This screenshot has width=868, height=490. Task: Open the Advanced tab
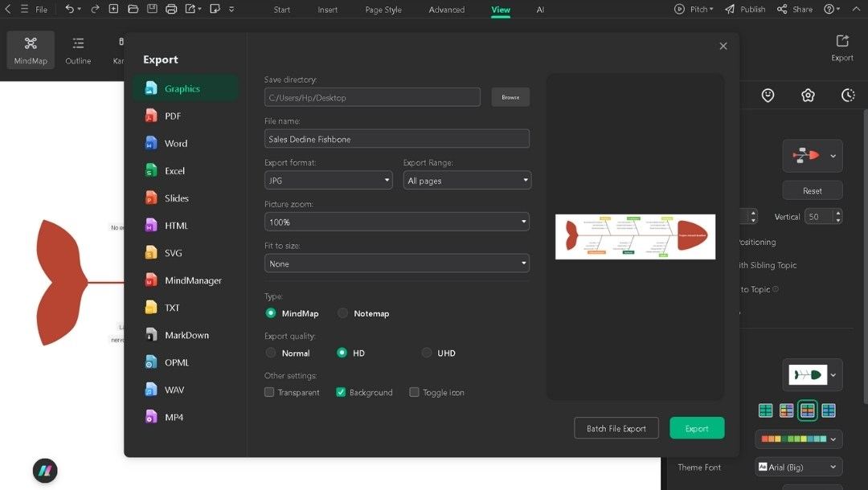(x=446, y=10)
